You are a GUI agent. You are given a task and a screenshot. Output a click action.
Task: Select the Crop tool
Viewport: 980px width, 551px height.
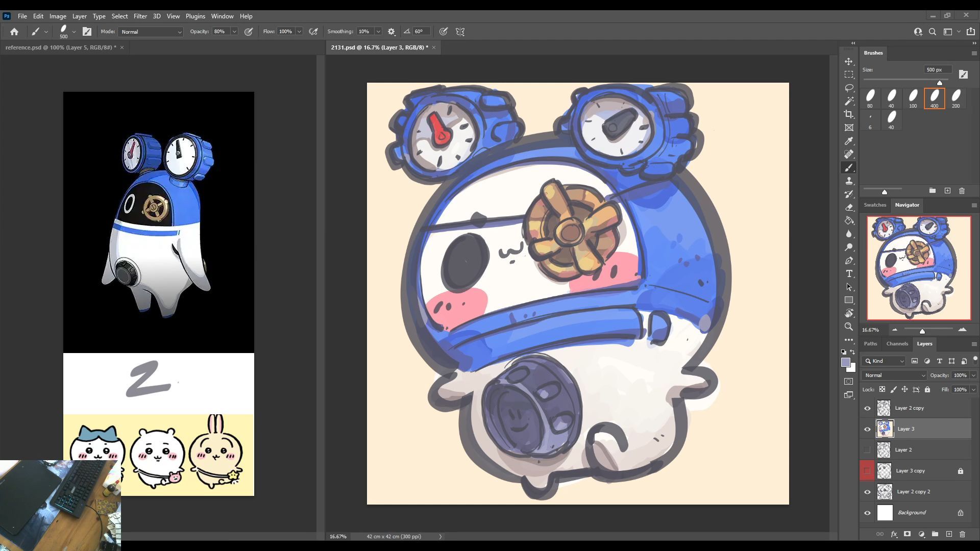(849, 114)
